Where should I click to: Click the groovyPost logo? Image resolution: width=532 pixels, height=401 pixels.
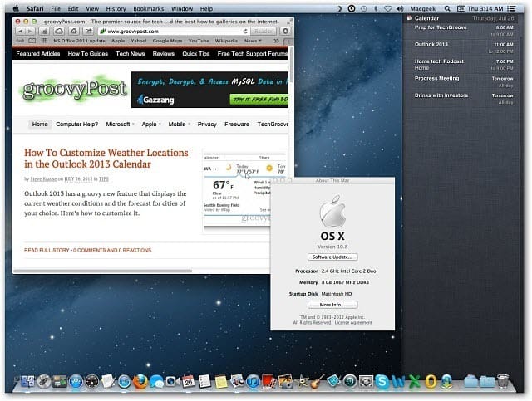pos(74,89)
